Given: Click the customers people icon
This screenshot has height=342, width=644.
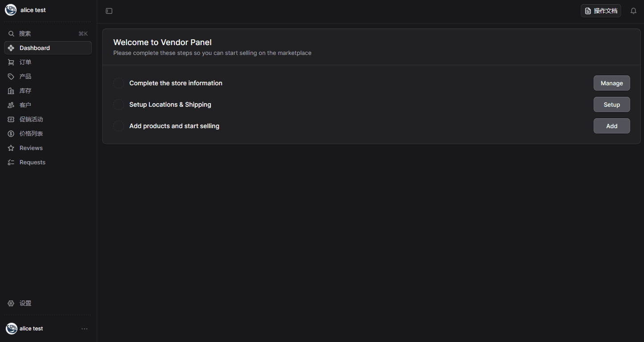Looking at the screenshot, I should (x=11, y=105).
